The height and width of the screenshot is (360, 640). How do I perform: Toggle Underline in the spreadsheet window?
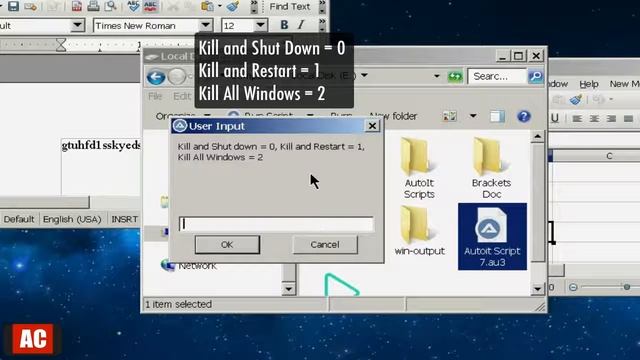[x=554, y=118]
